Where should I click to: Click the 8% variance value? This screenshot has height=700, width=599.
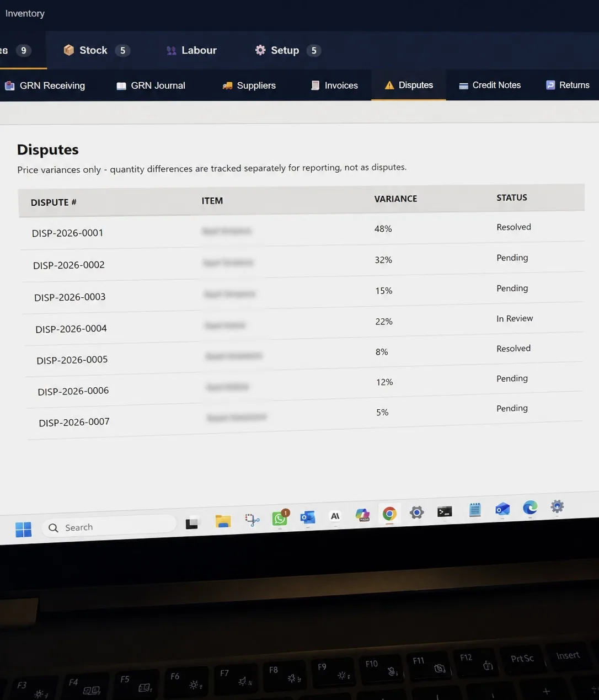click(382, 352)
